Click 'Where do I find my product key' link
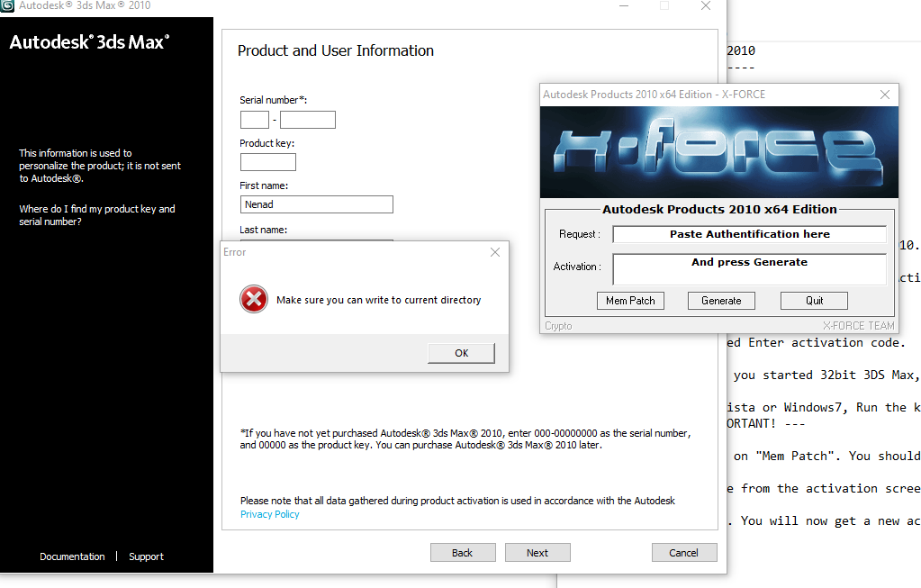This screenshot has width=921, height=588. 97,215
